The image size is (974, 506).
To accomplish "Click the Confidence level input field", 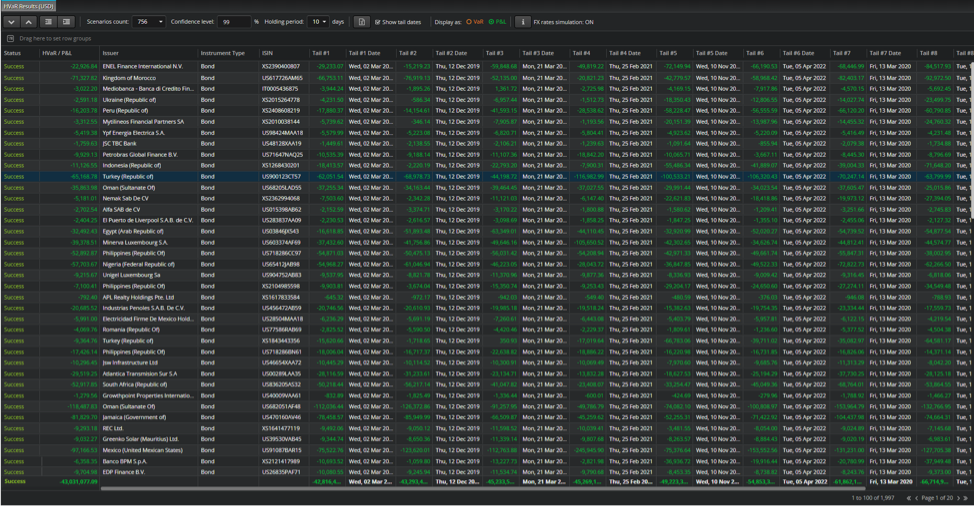I will (x=234, y=22).
